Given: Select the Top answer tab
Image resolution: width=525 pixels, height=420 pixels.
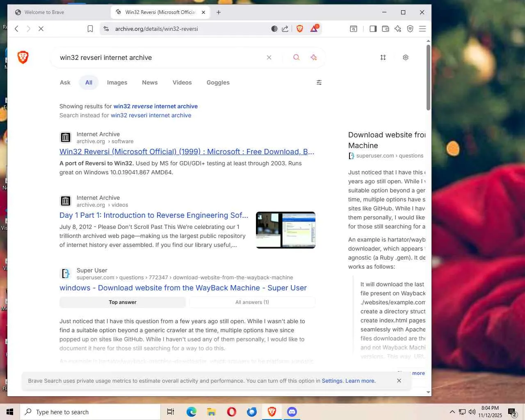Looking at the screenshot, I should click(x=123, y=302).
